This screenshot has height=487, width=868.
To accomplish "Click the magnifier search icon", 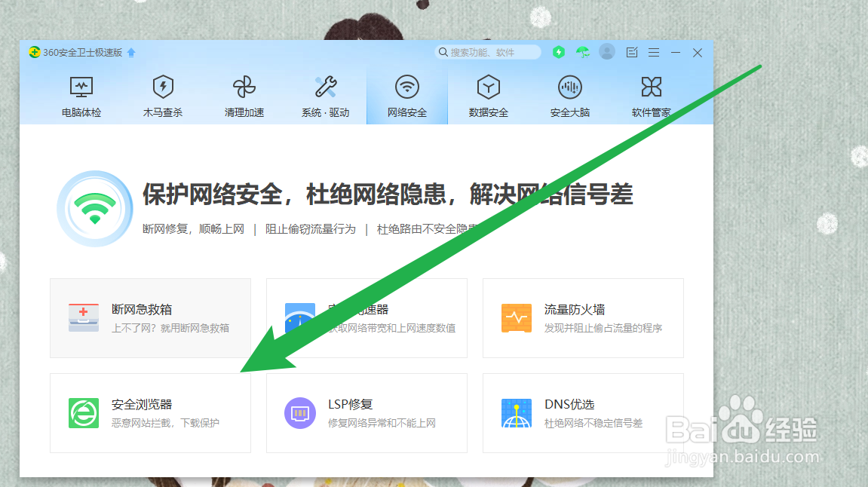I will pos(443,52).
